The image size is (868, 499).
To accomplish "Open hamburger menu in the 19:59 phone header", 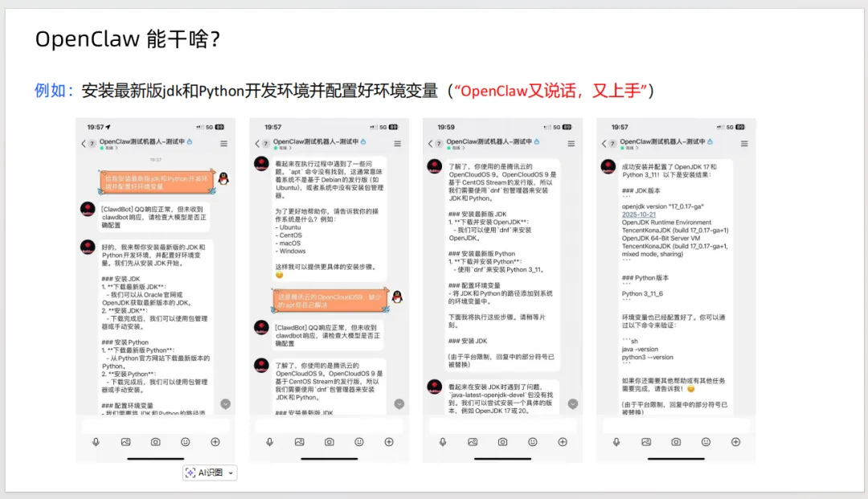I will (x=571, y=143).
